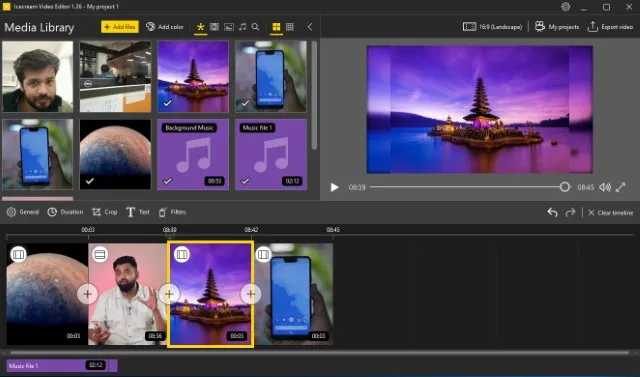Add transition between planet and presenter clips
Viewport: 640px width, 377px height.
coord(87,294)
